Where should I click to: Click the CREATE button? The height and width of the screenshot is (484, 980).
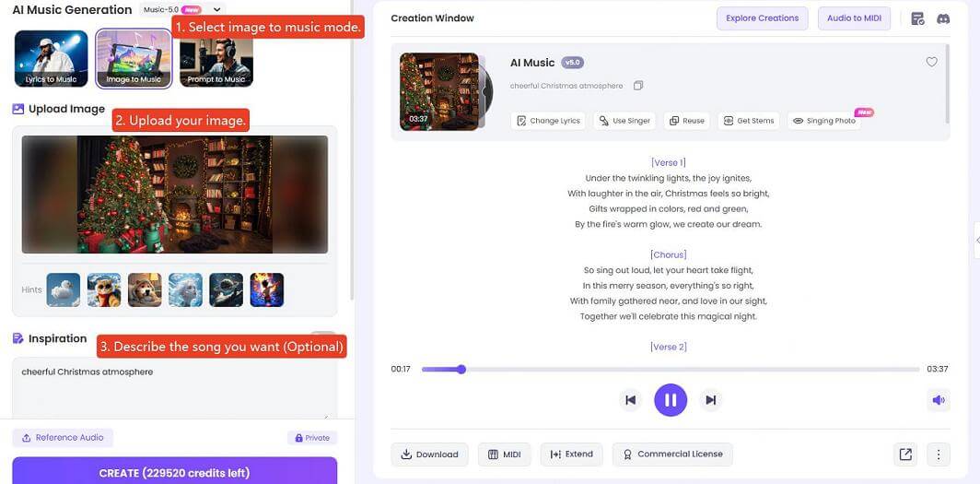[174, 472]
